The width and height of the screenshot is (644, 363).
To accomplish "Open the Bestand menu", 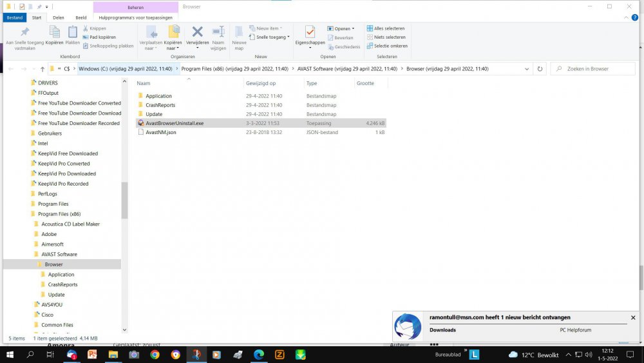I will pyautogui.click(x=14, y=17).
